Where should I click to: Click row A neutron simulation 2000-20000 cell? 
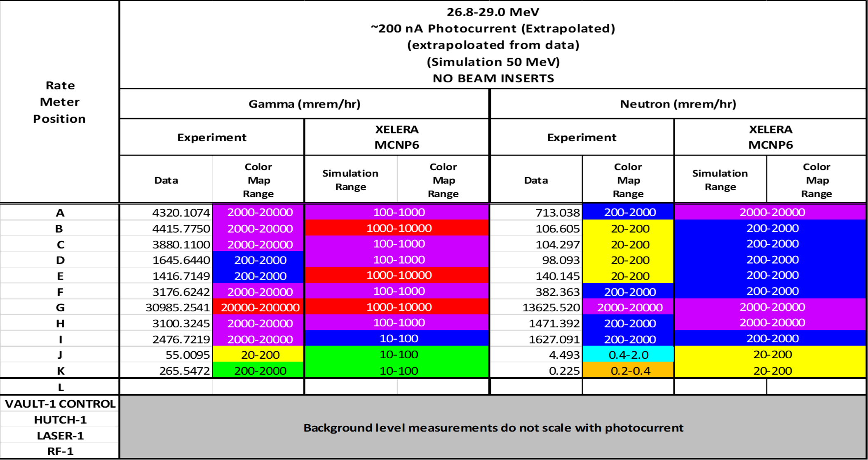pos(770,212)
